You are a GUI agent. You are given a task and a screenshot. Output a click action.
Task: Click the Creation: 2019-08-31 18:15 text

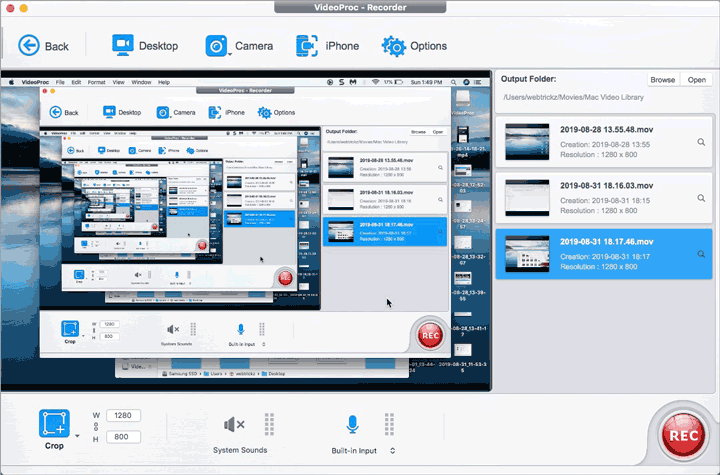tap(605, 201)
